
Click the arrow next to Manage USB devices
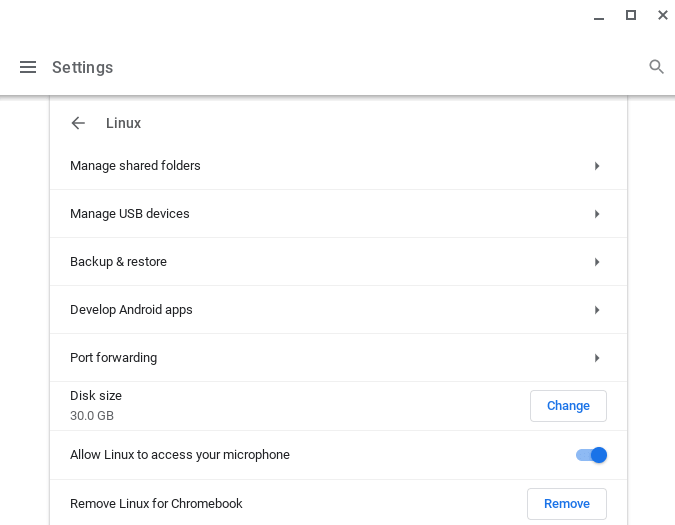[597, 214]
